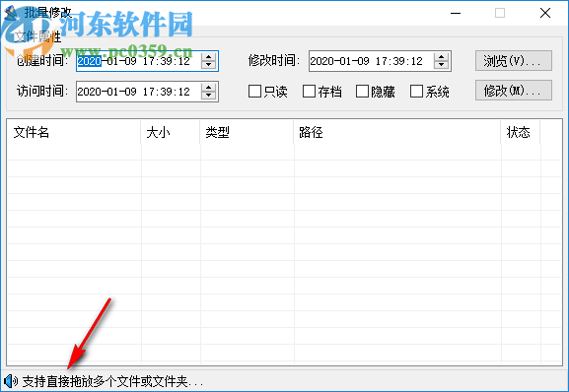Click the 修改(M)... button
This screenshot has width=569, height=392.
(x=514, y=91)
